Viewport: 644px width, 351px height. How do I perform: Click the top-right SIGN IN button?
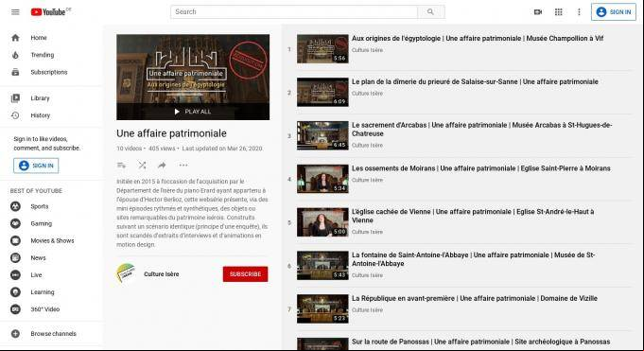614,12
